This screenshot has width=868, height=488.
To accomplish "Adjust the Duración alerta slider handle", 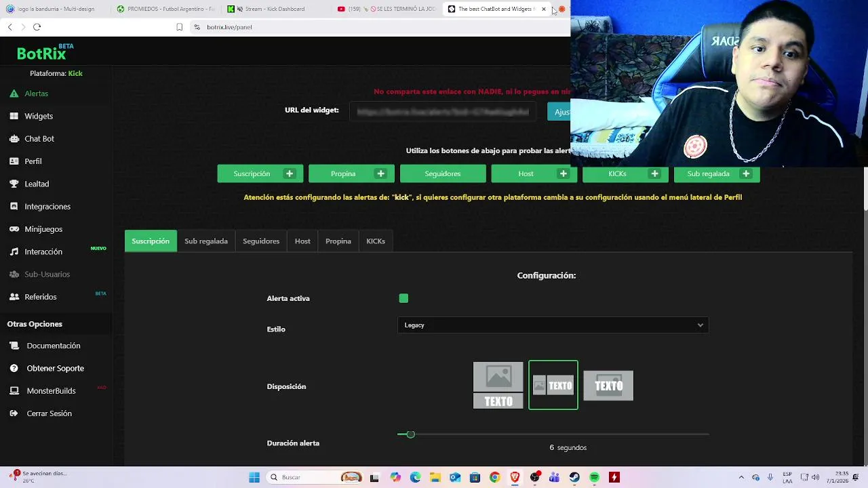I will coord(410,434).
